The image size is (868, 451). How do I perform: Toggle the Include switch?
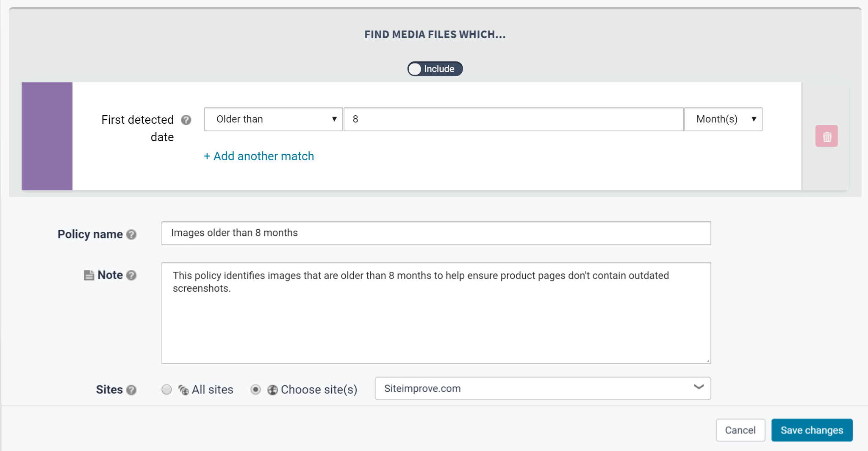tap(435, 69)
